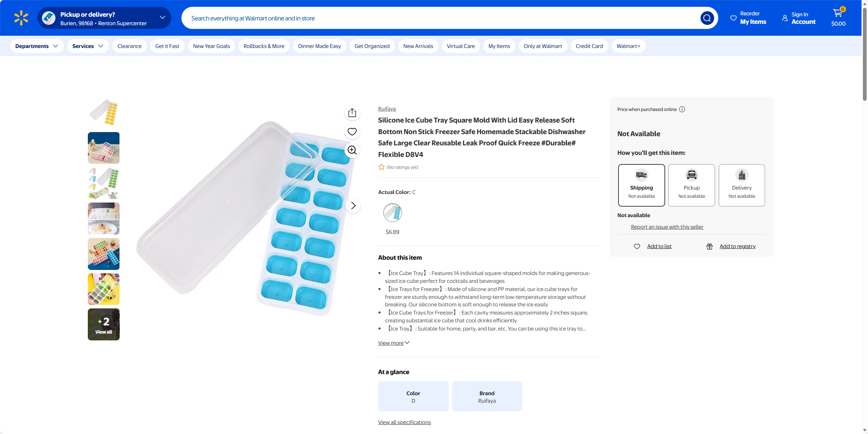Open the Pickup or delivery selector
This screenshot has height=434, width=868.
[x=104, y=18]
